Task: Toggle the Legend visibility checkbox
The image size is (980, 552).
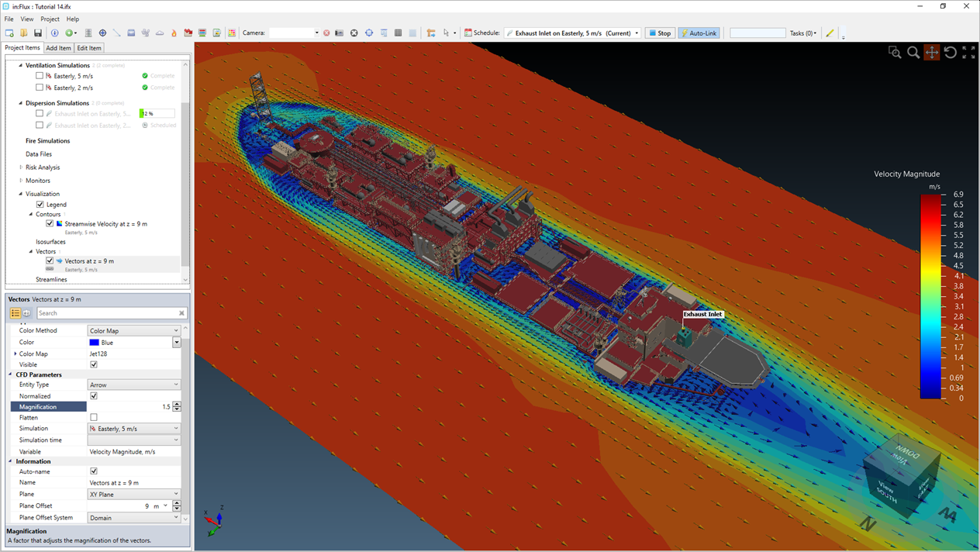Action: click(x=40, y=205)
